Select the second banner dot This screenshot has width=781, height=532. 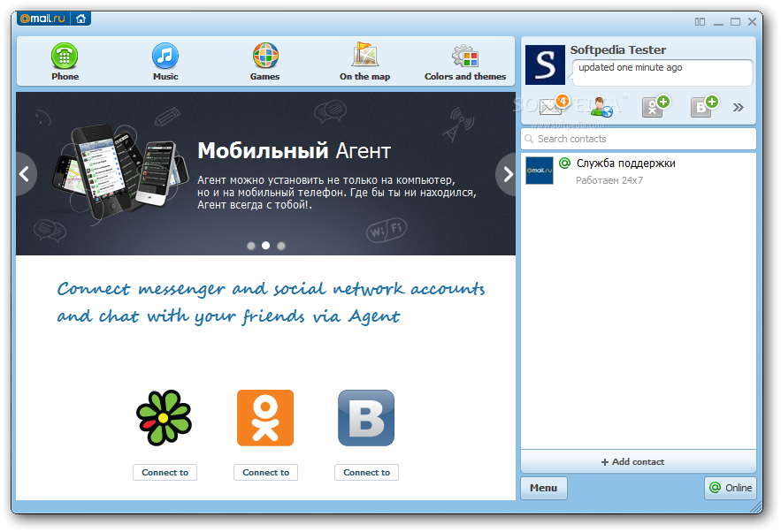click(266, 246)
